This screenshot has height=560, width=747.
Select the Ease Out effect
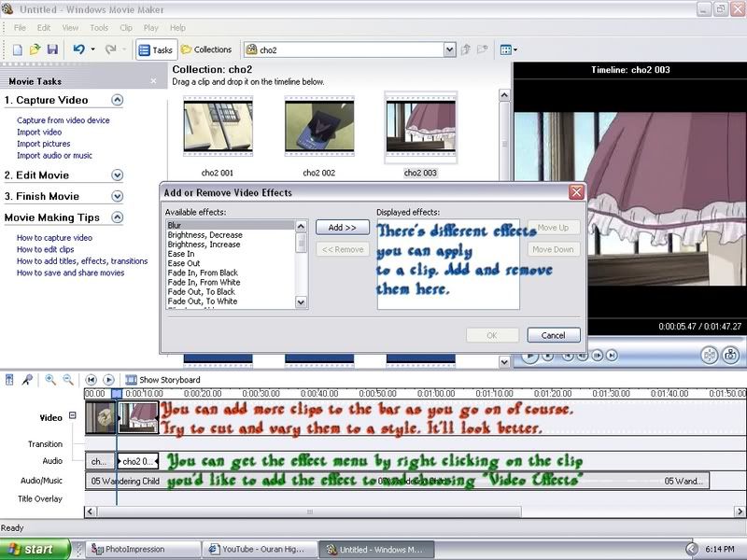coord(184,263)
